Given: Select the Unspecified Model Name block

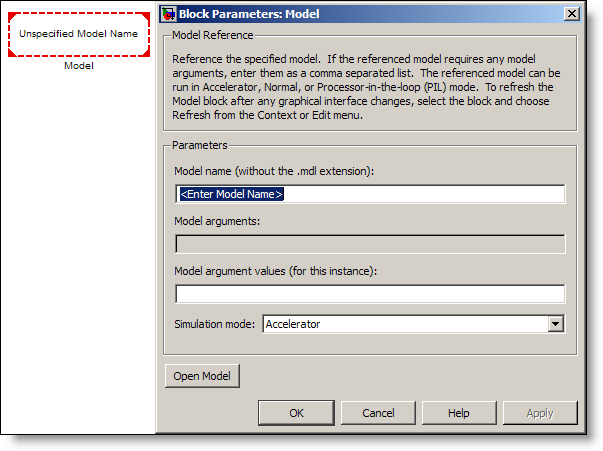Looking at the screenshot, I should (x=78, y=34).
